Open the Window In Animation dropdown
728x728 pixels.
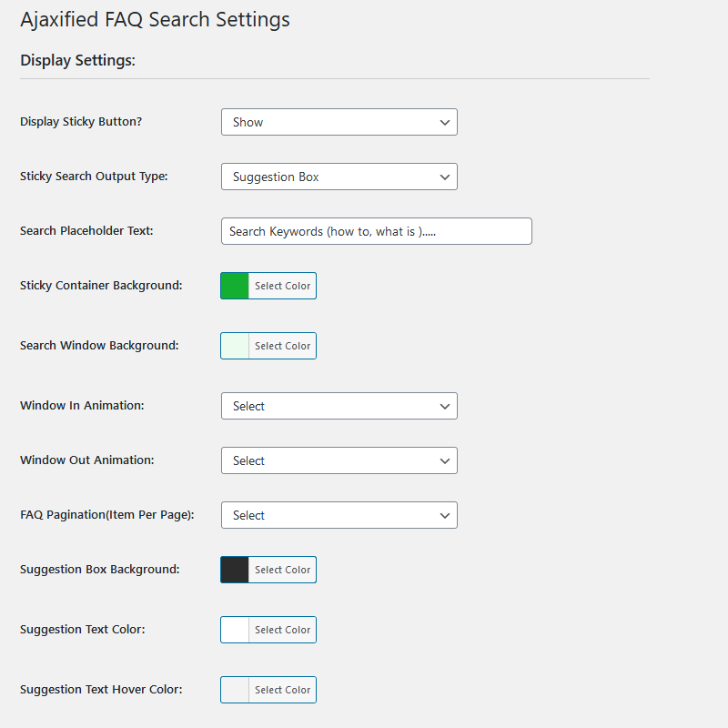click(x=339, y=406)
